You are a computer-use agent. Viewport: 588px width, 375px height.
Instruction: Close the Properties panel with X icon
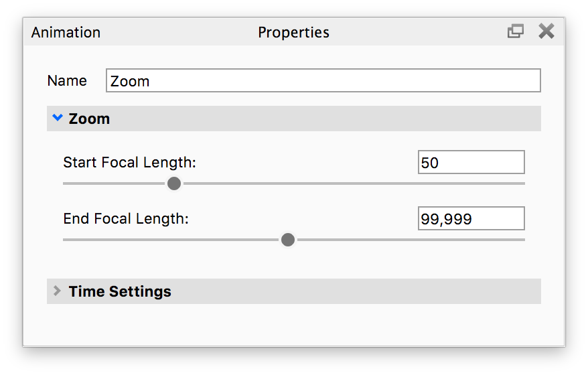(x=546, y=31)
